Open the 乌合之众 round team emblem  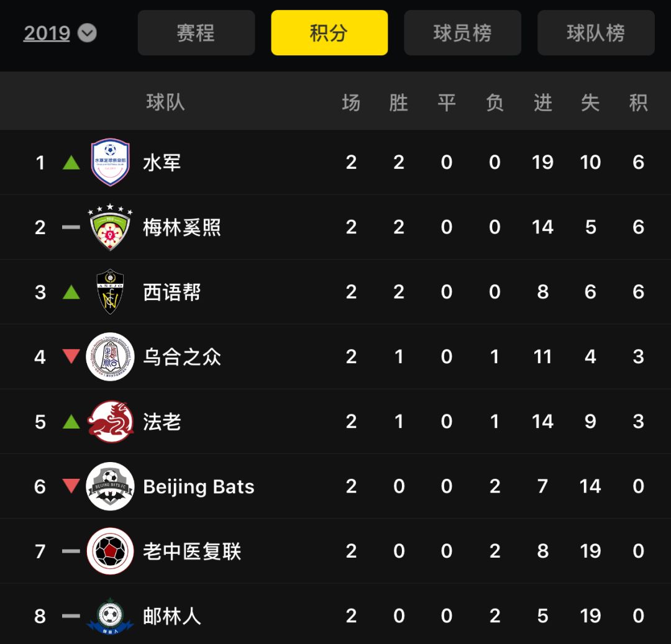point(110,356)
